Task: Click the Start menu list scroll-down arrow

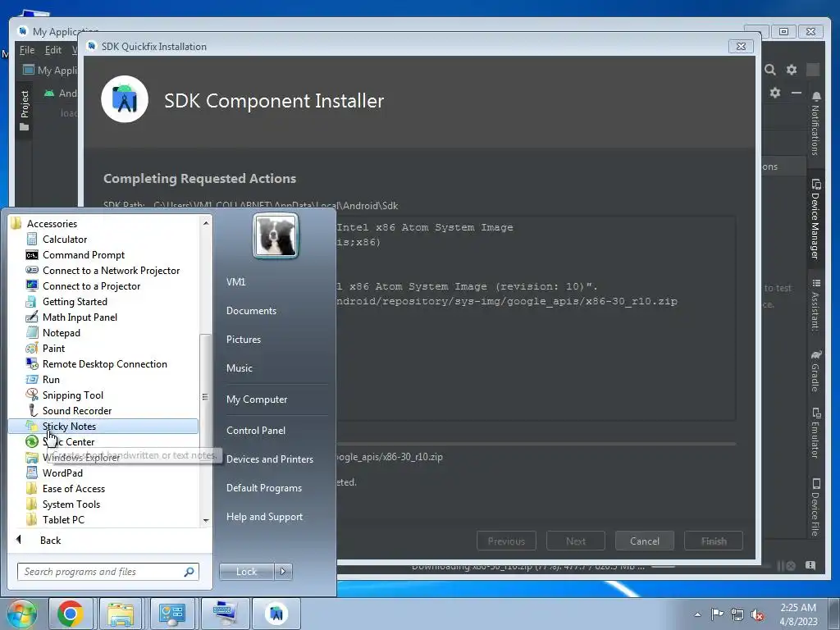Action: click(x=206, y=520)
